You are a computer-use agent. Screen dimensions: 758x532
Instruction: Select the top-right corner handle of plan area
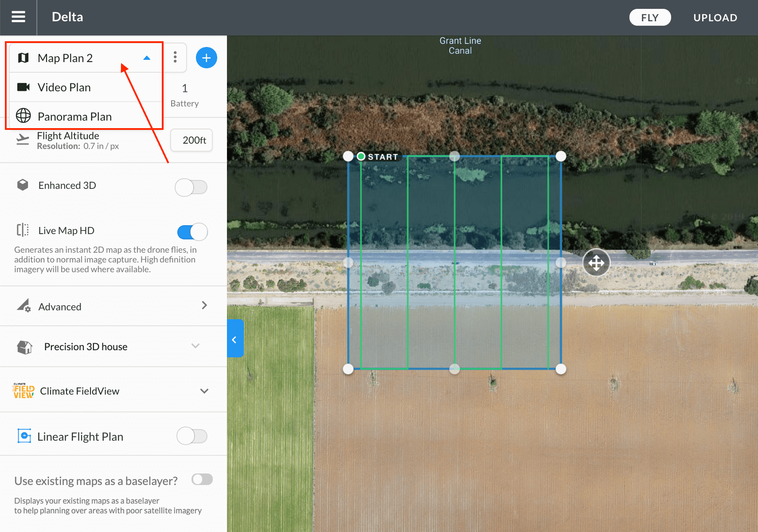point(561,156)
